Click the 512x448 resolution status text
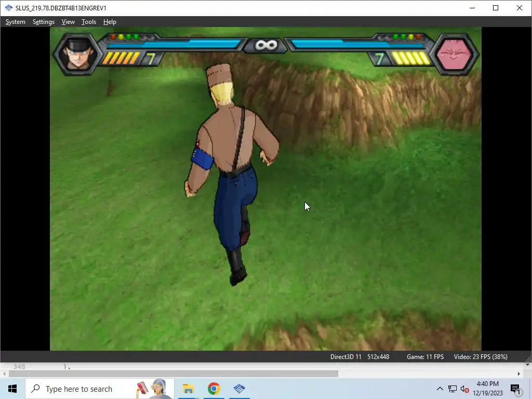Viewport: 532px width, 399px height. point(378,357)
